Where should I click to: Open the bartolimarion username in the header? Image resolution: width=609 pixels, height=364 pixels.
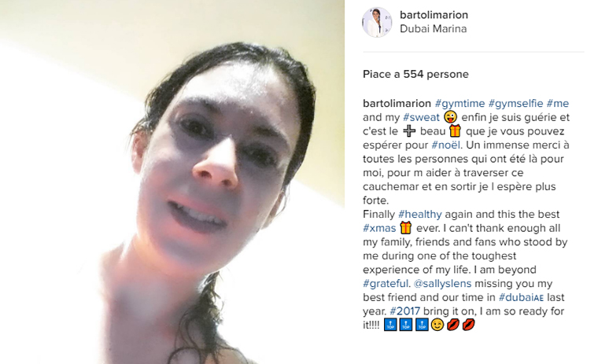pyautogui.click(x=434, y=15)
